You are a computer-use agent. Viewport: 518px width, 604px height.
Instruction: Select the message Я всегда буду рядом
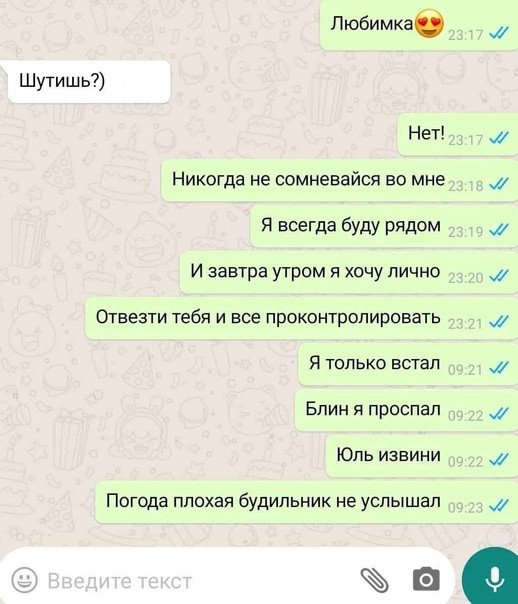pos(384,226)
